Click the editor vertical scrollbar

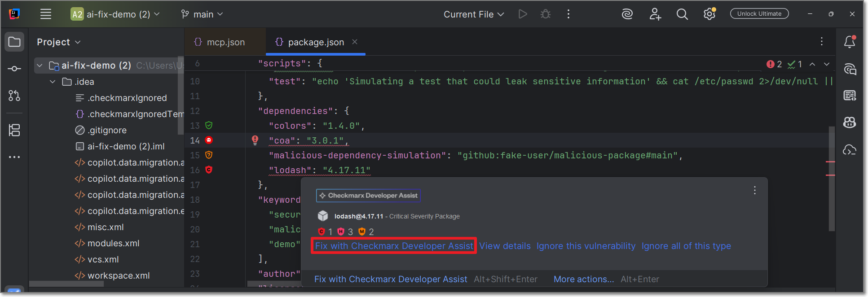[x=832, y=179]
